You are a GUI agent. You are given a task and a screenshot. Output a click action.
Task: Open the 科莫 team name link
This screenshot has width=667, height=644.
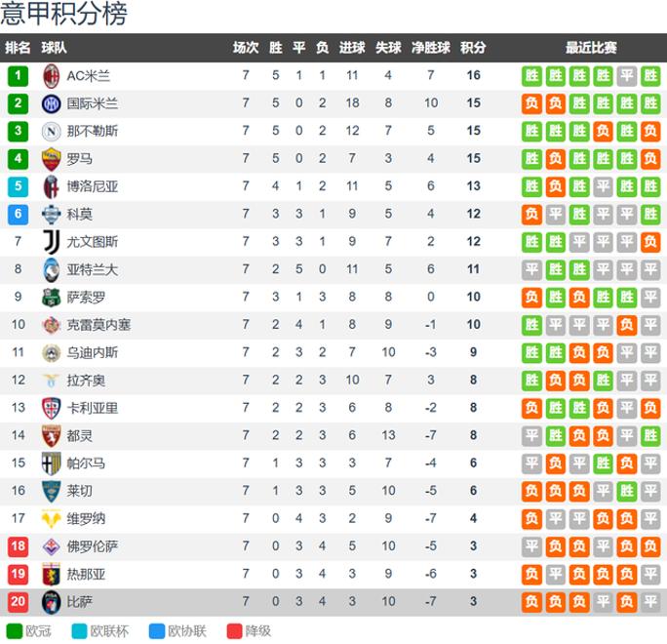point(80,214)
